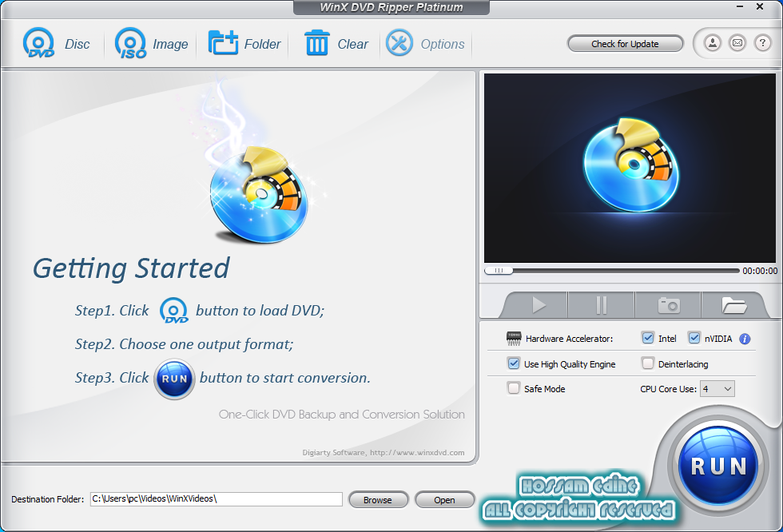Show hardware accelerator info icon
The height and width of the screenshot is (532, 783).
tap(745, 339)
